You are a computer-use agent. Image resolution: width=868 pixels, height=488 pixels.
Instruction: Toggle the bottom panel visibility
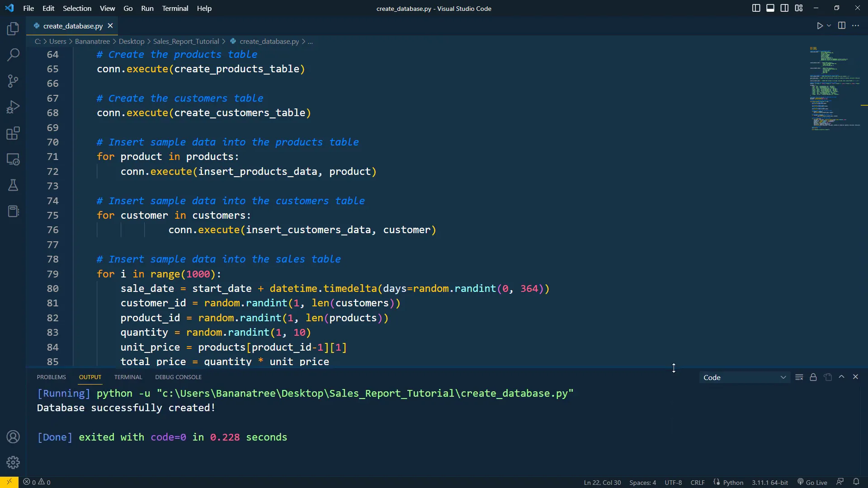coord(770,8)
